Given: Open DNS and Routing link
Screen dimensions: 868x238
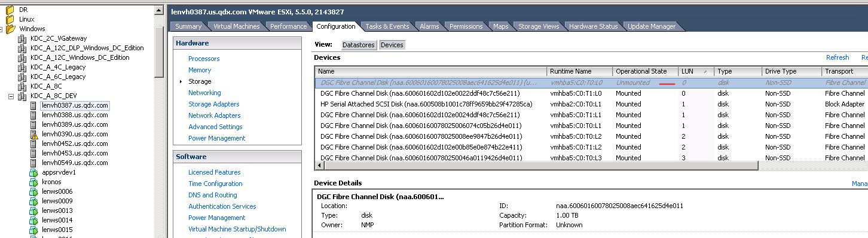Looking at the screenshot, I should 213,195.
